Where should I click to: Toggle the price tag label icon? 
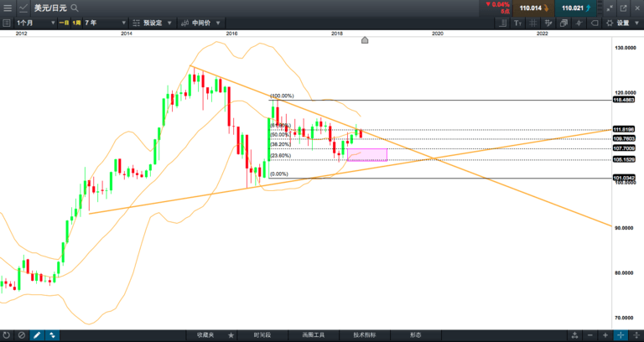tap(594, 23)
